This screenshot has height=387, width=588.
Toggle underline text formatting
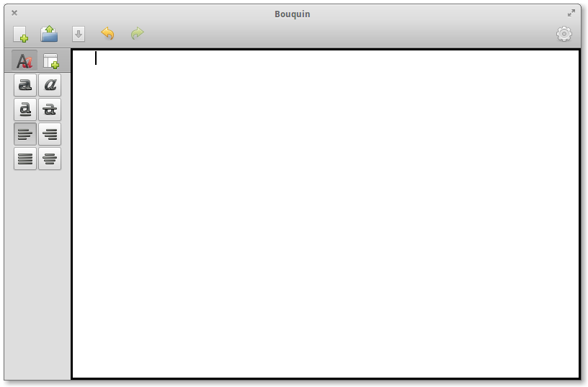25,110
